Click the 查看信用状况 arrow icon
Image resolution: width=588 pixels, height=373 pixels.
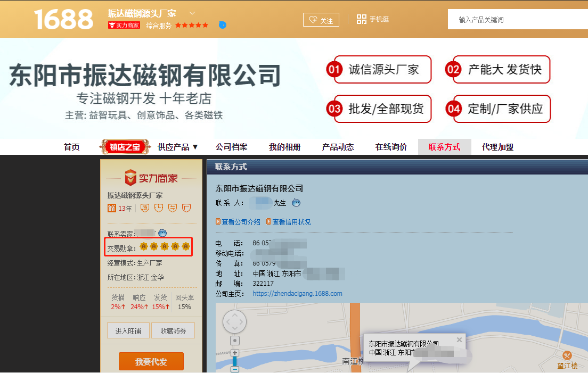pyautogui.click(x=268, y=221)
